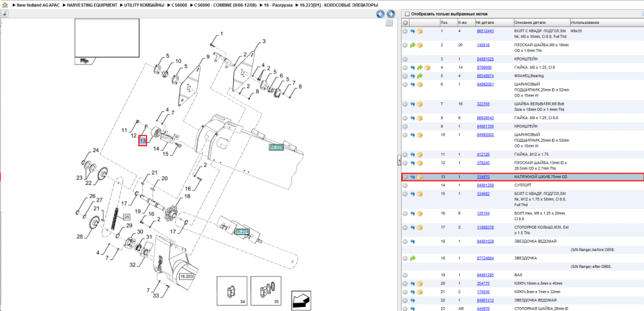This screenshot has height=311, width=644.
Task: Open part number 84981208 link
Action: (x=485, y=185)
